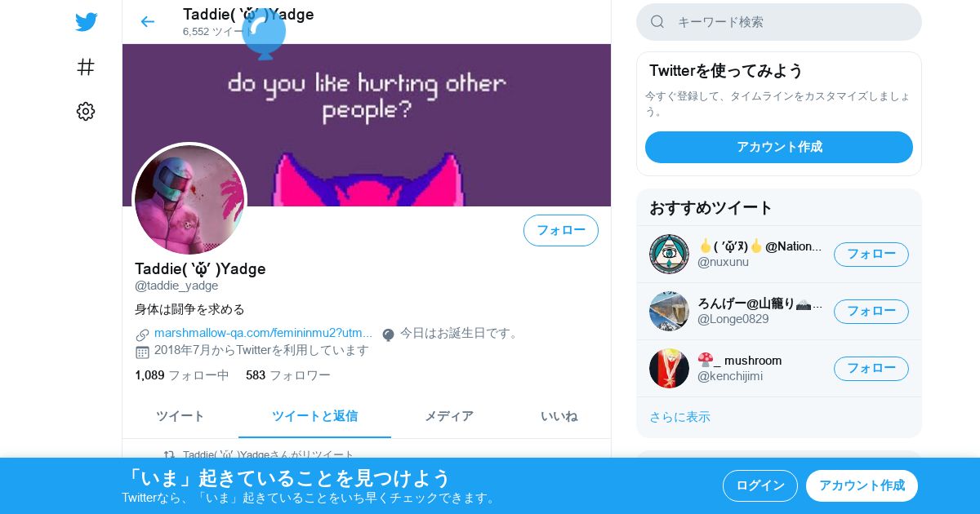Screen dimensions: 980x514
Task: Open the いいね tab
Action: [x=559, y=416]
